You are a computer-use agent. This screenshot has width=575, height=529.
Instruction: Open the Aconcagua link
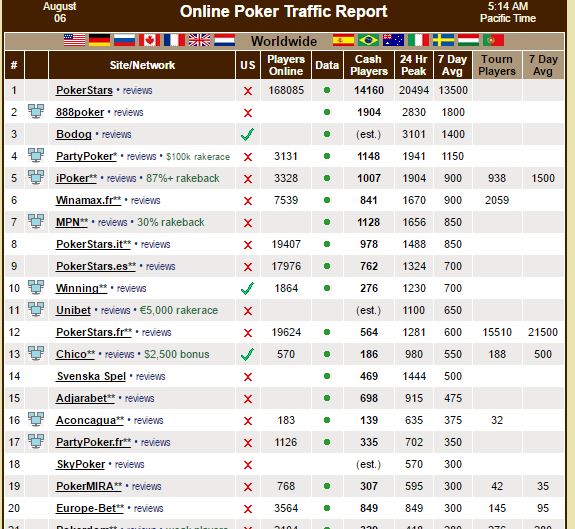click(x=90, y=420)
